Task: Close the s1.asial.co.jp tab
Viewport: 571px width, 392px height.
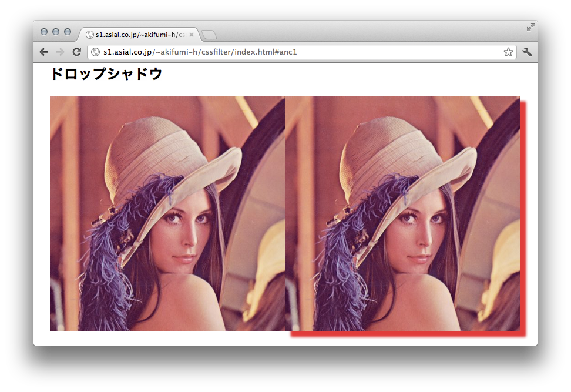Action: 192,35
